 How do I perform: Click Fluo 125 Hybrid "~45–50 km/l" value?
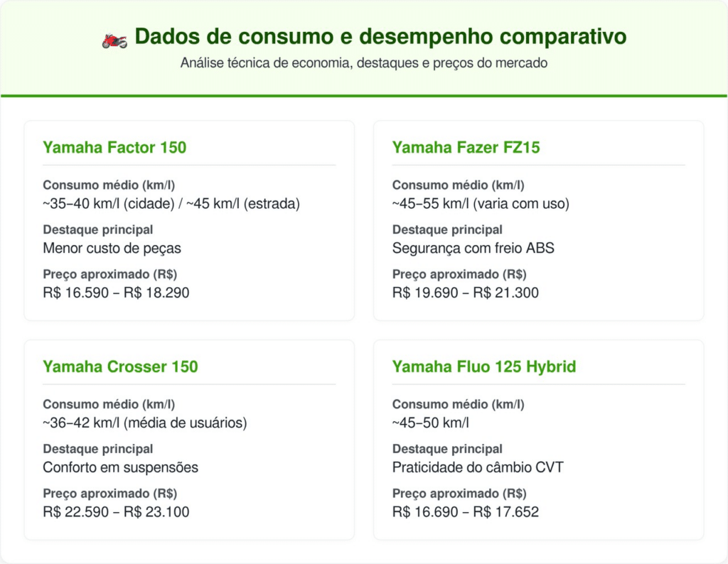pyautogui.click(x=430, y=423)
